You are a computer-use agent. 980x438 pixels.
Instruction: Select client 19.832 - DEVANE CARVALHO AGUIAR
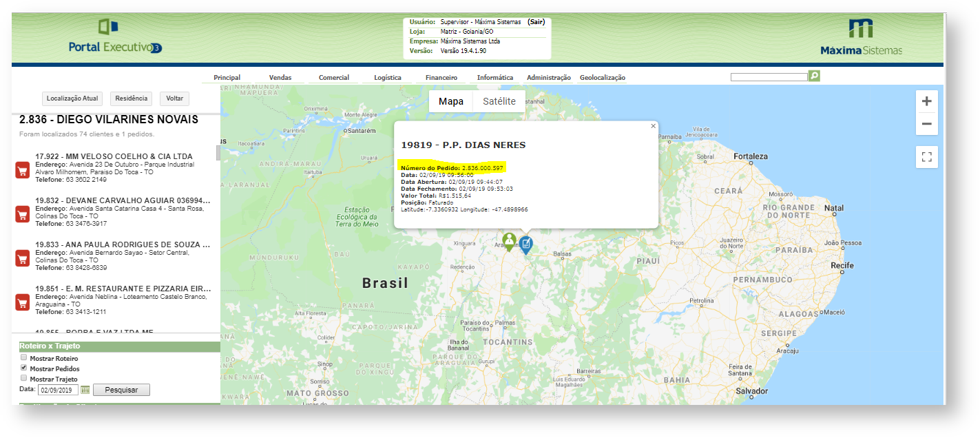123,200
